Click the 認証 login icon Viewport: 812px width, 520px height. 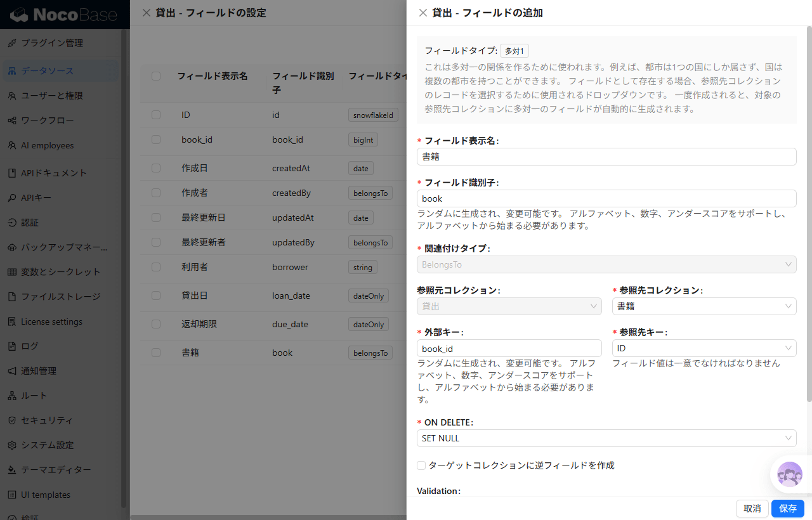click(12, 223)
